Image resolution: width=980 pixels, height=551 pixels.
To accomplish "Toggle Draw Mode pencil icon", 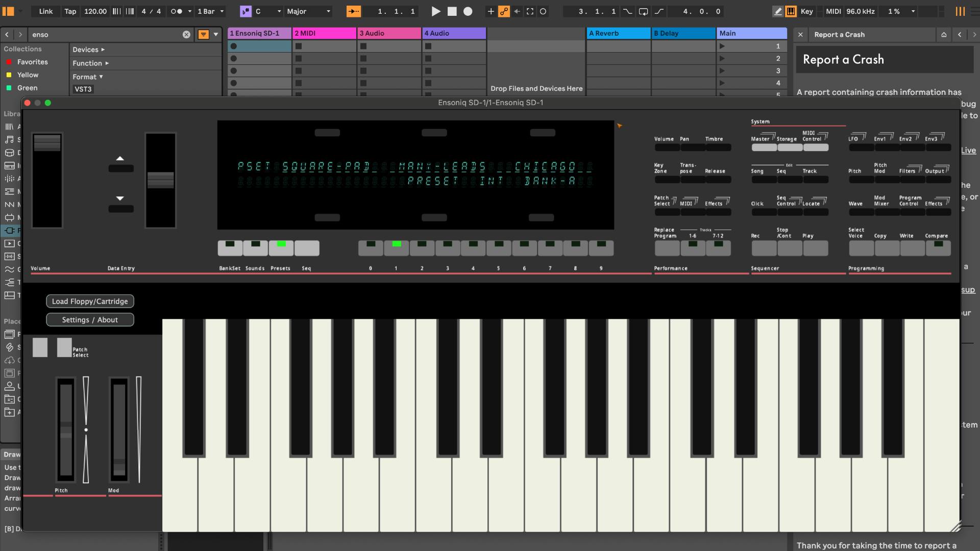I will point(777,11).
